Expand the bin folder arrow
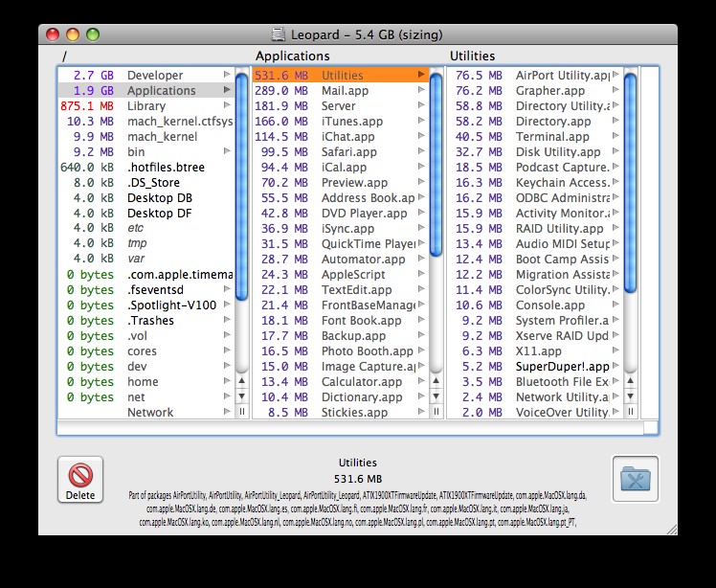The width and height of the screenshot is (716, 588). pyautogui.click(x=227, y=150)
